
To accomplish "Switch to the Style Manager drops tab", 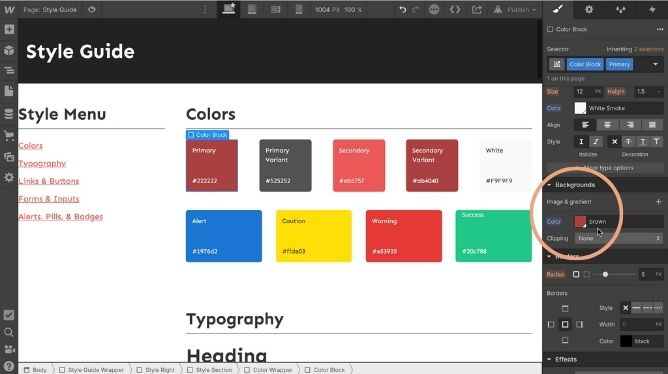I will point(621,9).
